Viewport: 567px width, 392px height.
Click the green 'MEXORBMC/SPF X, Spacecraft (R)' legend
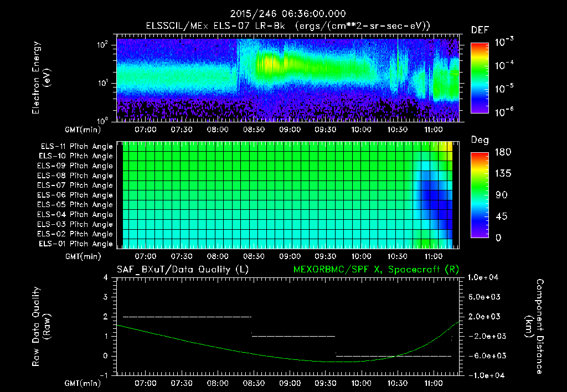coord(376,270)
